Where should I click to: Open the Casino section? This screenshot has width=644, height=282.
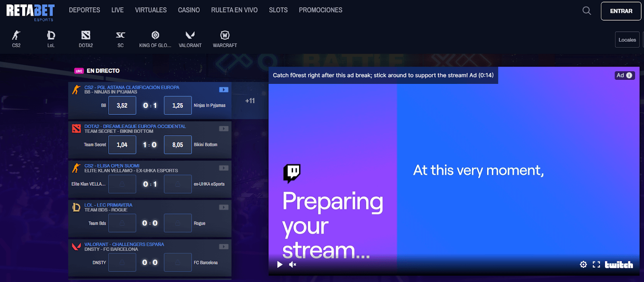189,10
